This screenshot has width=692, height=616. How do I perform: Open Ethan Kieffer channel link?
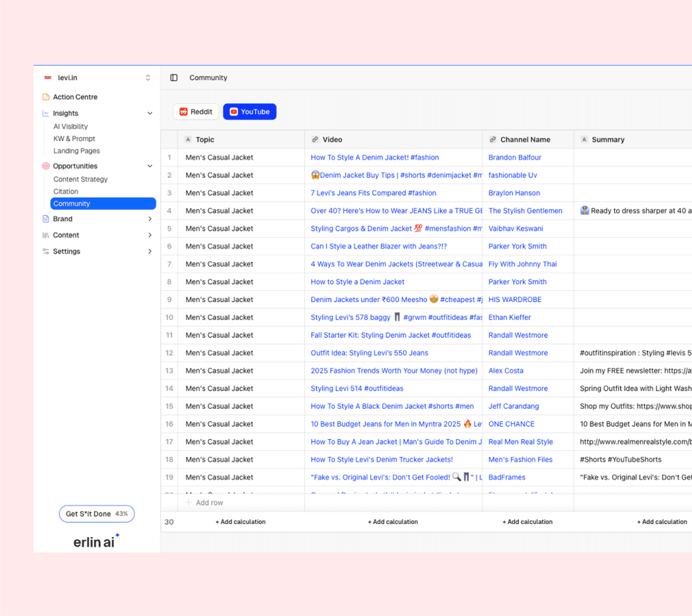point(510,317)
